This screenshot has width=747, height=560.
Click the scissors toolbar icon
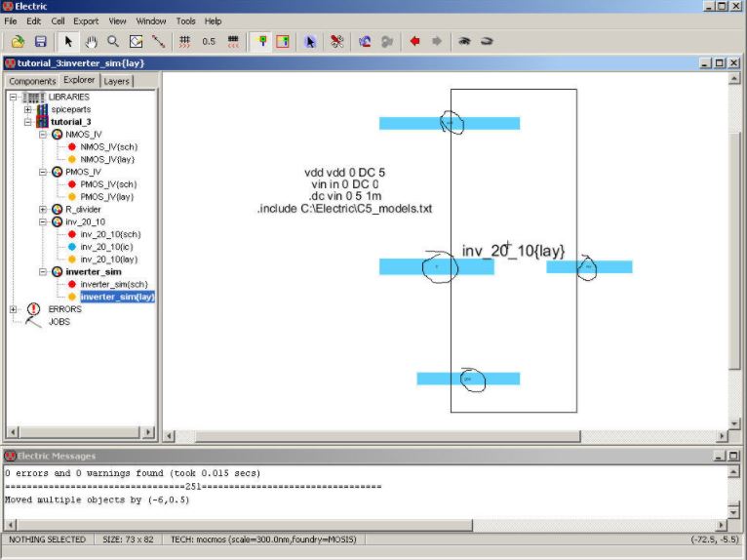pyautogui.click(x=336, y=41)
